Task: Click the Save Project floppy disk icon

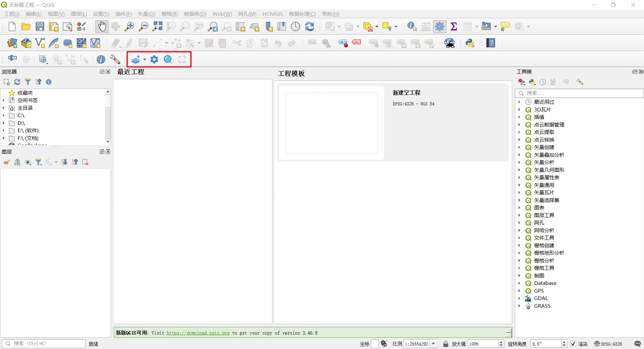Action: [x=40, y=27]
